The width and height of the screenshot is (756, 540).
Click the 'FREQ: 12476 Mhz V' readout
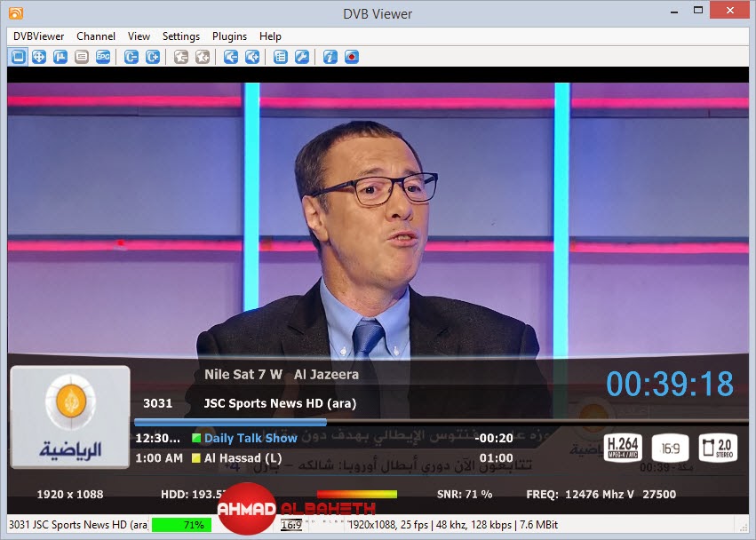click(x=580, y=494)
